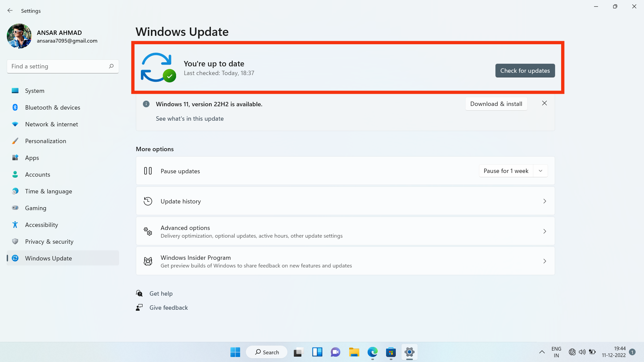
Task: Open Microsoft Edge from the taskbar
Action: (372, 352)
